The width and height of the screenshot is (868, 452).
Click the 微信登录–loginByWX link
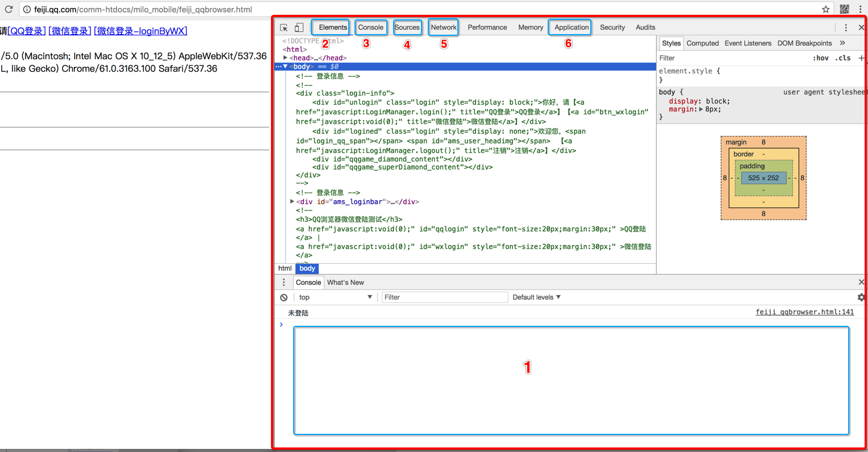[x=140, y=31]
